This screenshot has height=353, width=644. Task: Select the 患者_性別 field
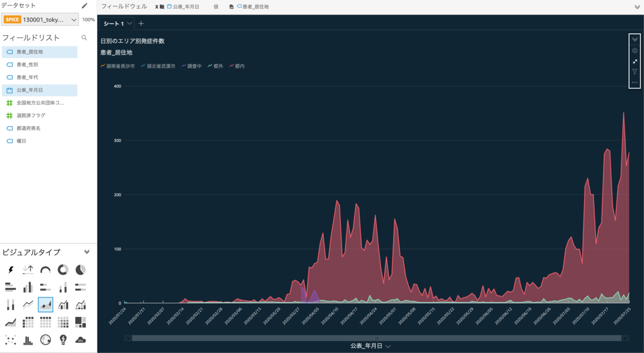tap(40, 64)
